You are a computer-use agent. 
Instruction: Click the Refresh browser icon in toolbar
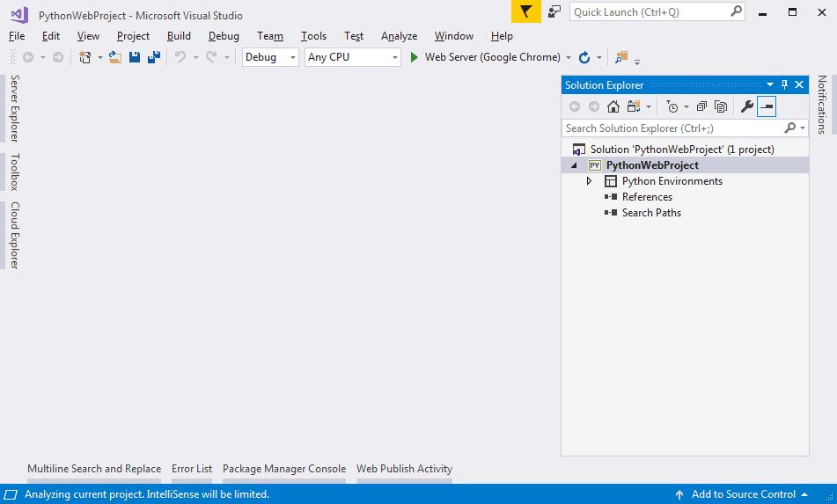coord(584,57)
